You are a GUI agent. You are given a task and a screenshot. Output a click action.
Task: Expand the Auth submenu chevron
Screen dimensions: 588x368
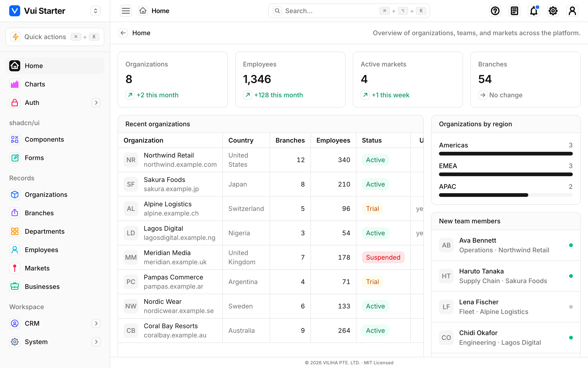click(x=96, y=103)
